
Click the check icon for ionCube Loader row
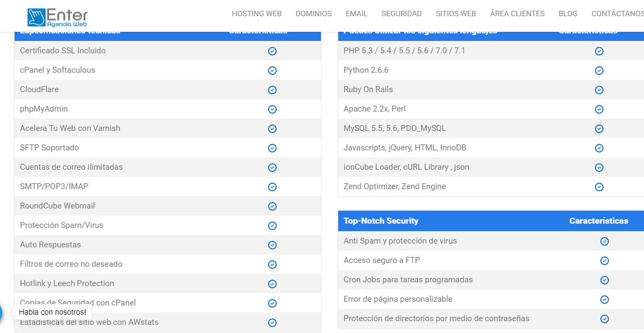pos(599,168)
